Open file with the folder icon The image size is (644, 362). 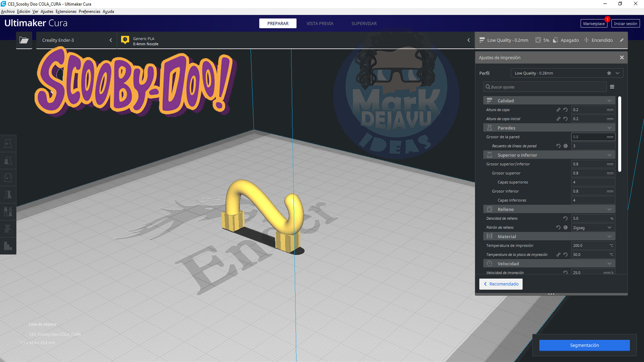(24, 40)
